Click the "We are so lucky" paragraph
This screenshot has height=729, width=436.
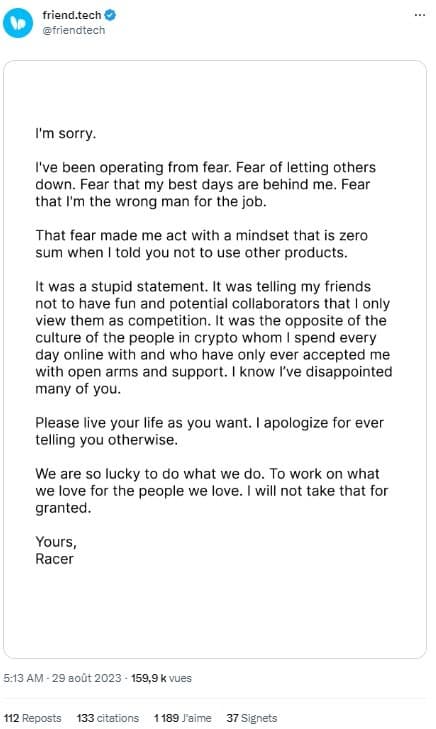211,490
